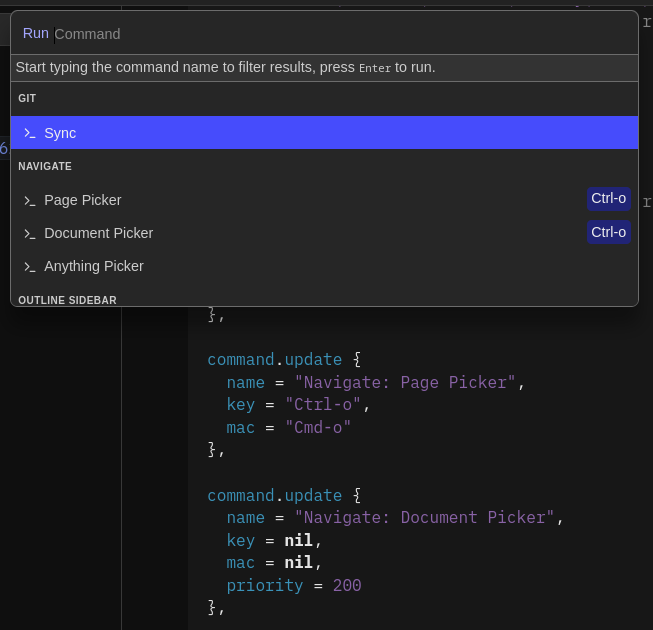Place cursor in "Navigate: Page Picker" string
Screen dimensions: 653x630
(405, 382)
